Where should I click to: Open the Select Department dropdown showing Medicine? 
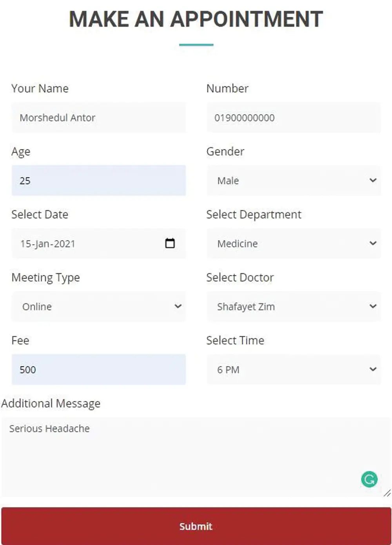coord(294,244)
